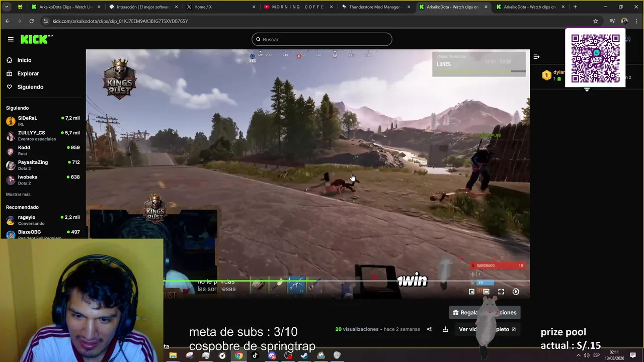This screenshot has height=362, width=644.
Task: Switch the ESP keyboard language indicator
Action: 597,355
